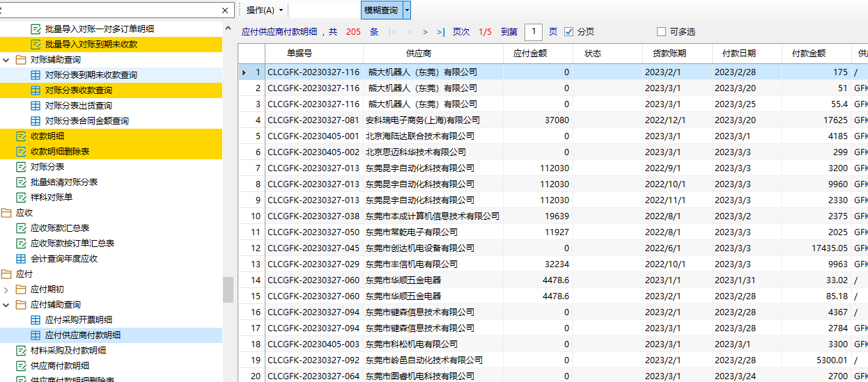Open the 模糊查询 dropdown arrow
Screen dimensions: 868x382
pyautogui.click(x=407, y=10)
